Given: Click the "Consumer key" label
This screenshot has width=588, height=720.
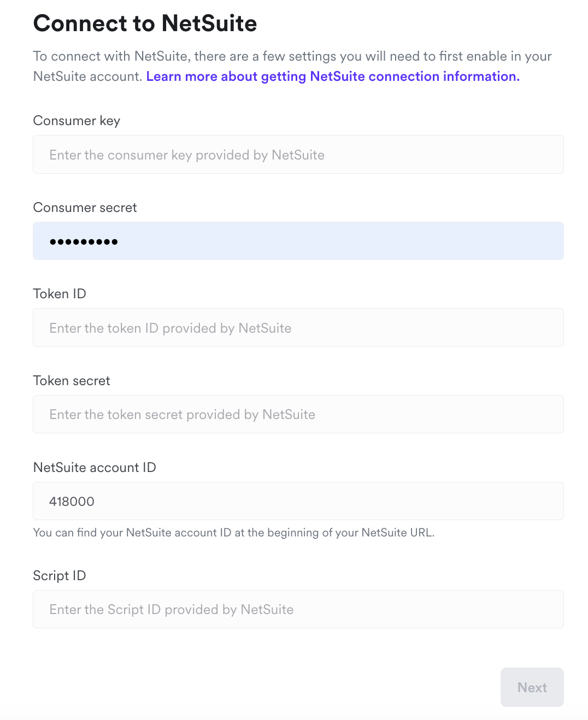Looking at the screenshot, I should coord(77,121).
